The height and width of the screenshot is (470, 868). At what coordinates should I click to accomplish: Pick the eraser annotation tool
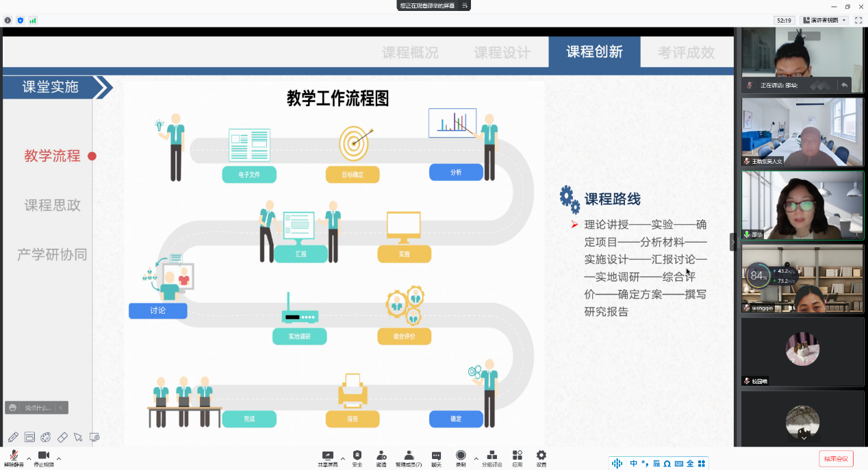[62, 437]
